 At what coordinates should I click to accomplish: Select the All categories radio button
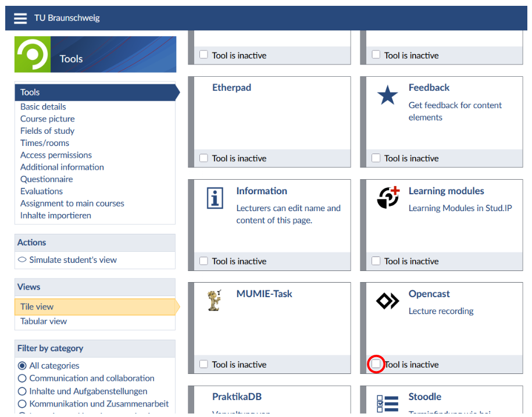22,365
